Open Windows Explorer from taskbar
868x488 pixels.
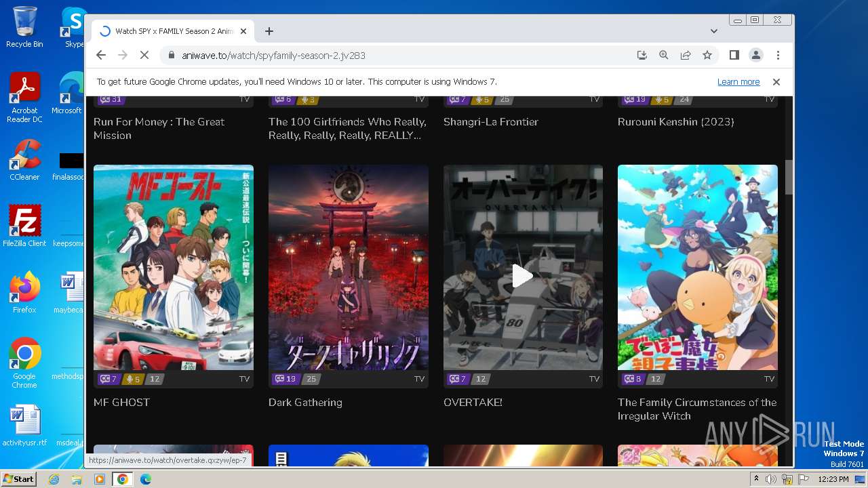click(77, 479)
